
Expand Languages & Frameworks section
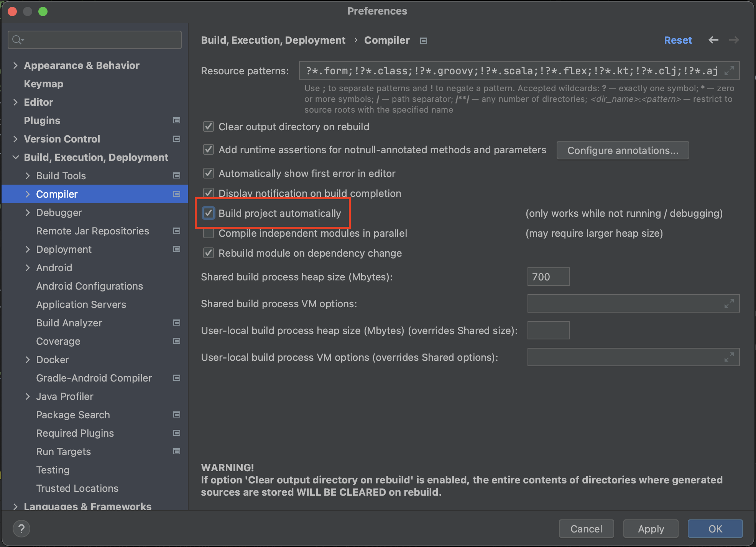[15, 506]
